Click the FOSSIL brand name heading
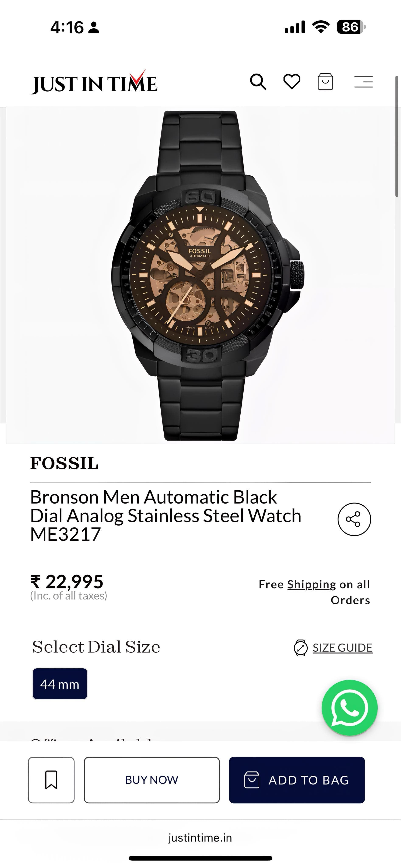 point(64,463)
